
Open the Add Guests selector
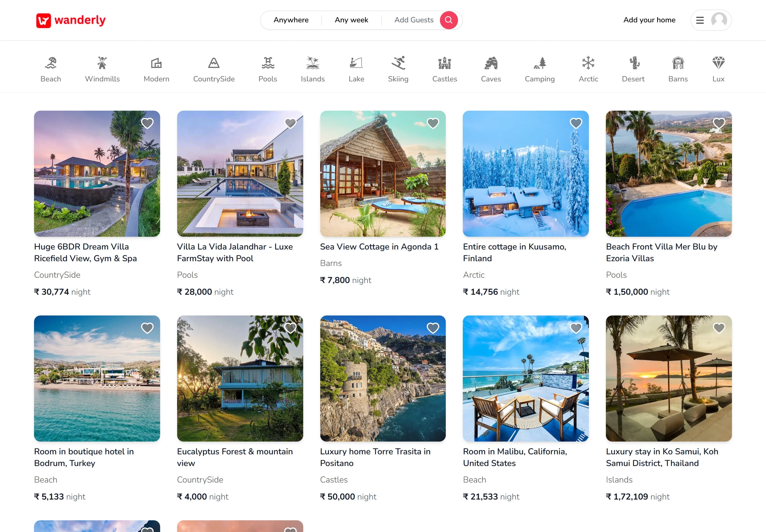(x=414, y=20)
